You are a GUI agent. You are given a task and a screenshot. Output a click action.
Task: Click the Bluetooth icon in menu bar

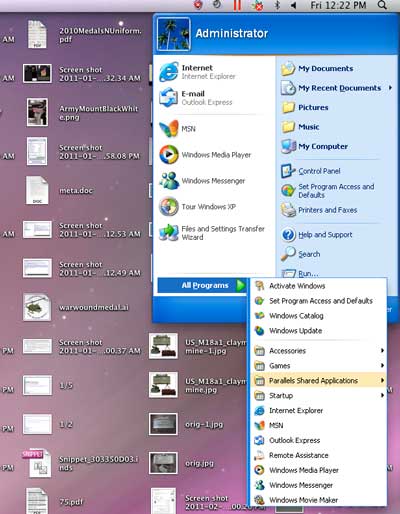point(277,5)
